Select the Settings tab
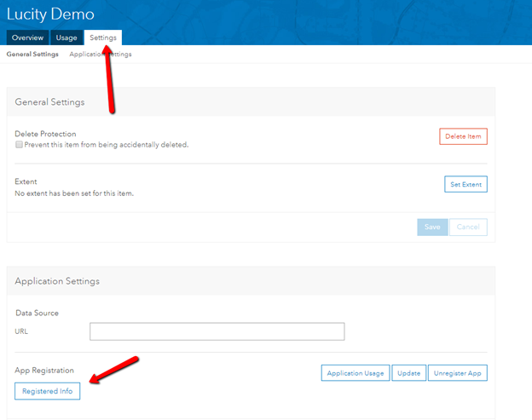This screenshot has height=420, width=532. (103, 37)
